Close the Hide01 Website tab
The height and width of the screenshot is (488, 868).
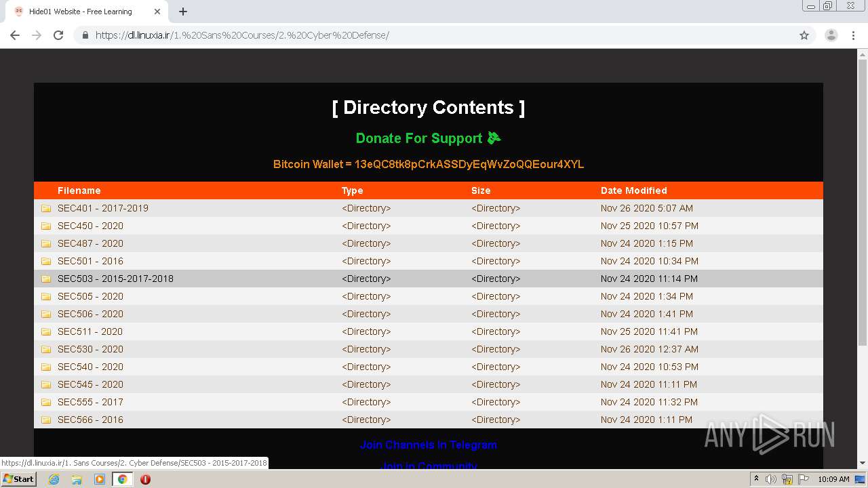coord(157,12)
